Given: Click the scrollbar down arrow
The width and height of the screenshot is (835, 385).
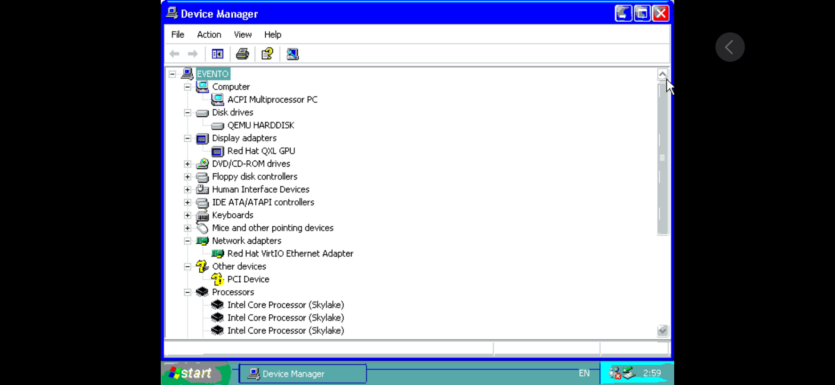Looking at the screenshot, I should click(662, 331).
